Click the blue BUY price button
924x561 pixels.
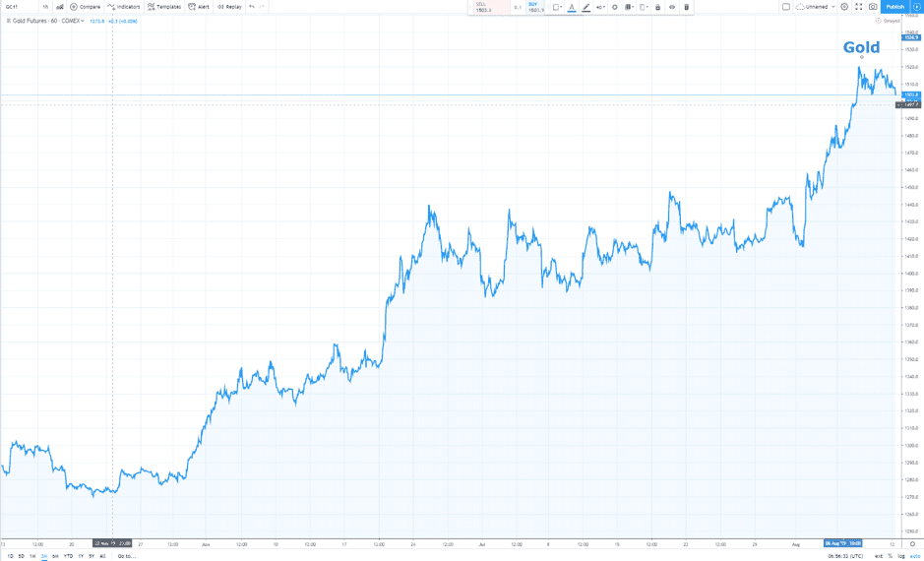click(535, 7)
